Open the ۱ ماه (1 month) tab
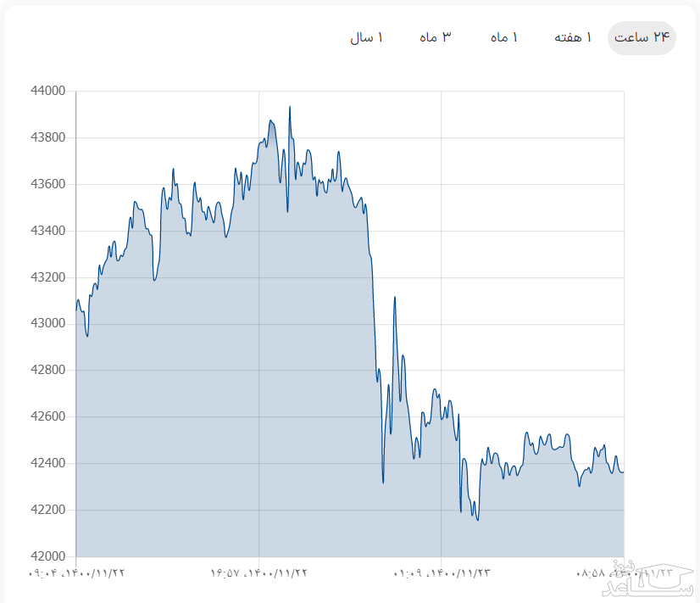This screenshot has width=700, height=603. (503, 38)
